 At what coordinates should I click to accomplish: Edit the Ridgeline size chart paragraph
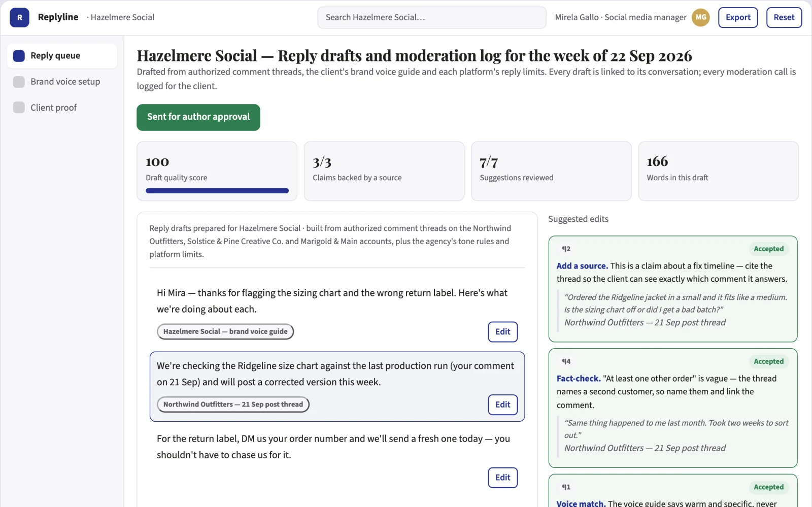click(503, 404)
